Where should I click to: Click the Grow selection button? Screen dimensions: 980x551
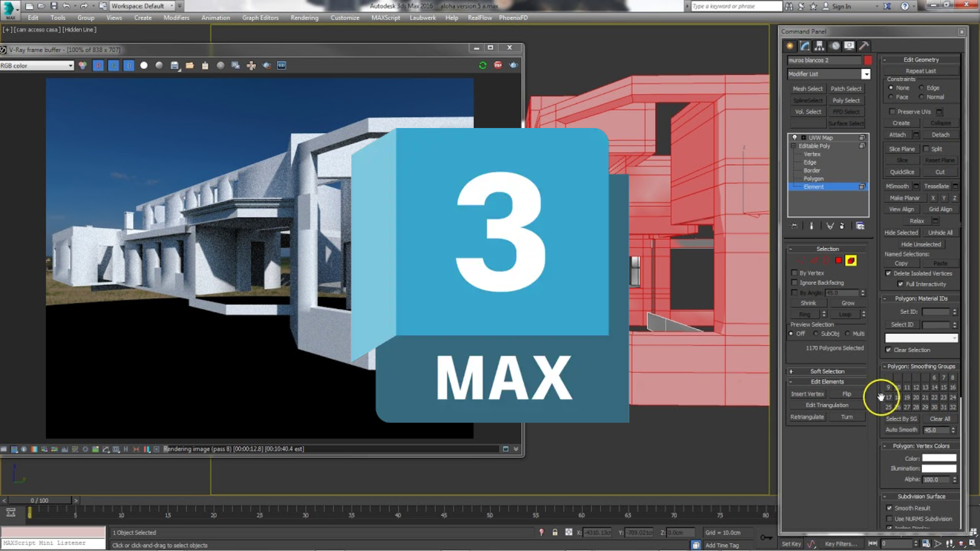[x=848, y=303]
